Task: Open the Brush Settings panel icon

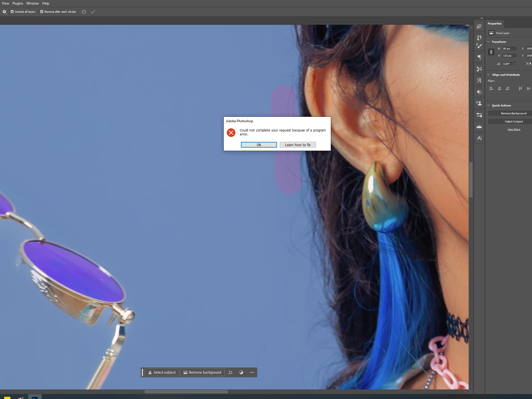Action: (x=479, y=46)
